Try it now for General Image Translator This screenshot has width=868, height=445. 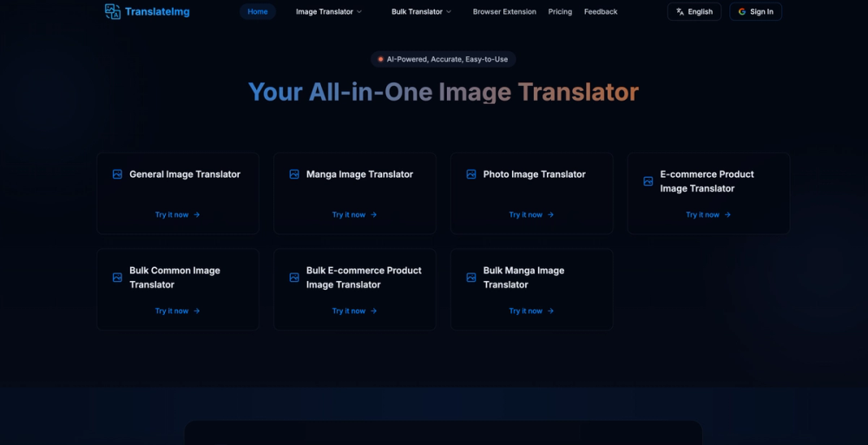point(178,215)
